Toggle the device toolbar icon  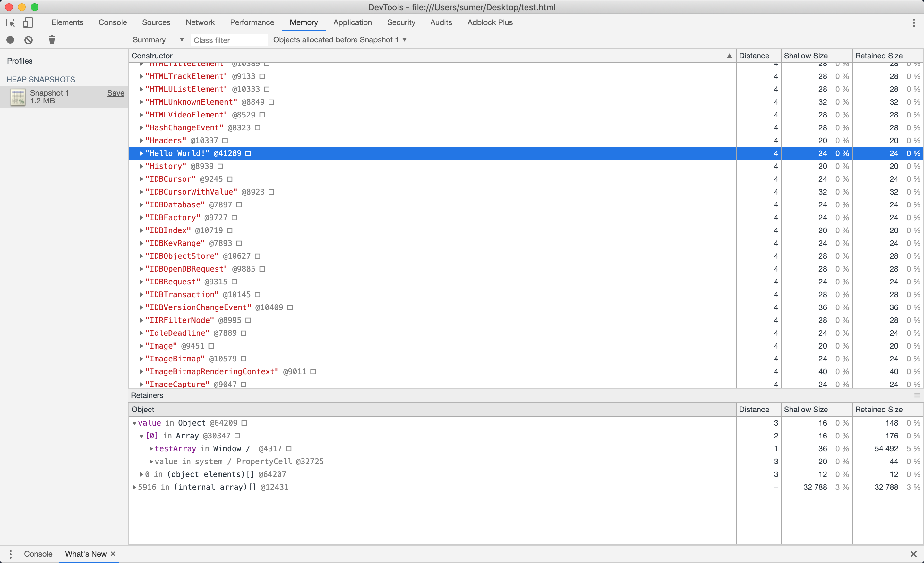[28, 22]
